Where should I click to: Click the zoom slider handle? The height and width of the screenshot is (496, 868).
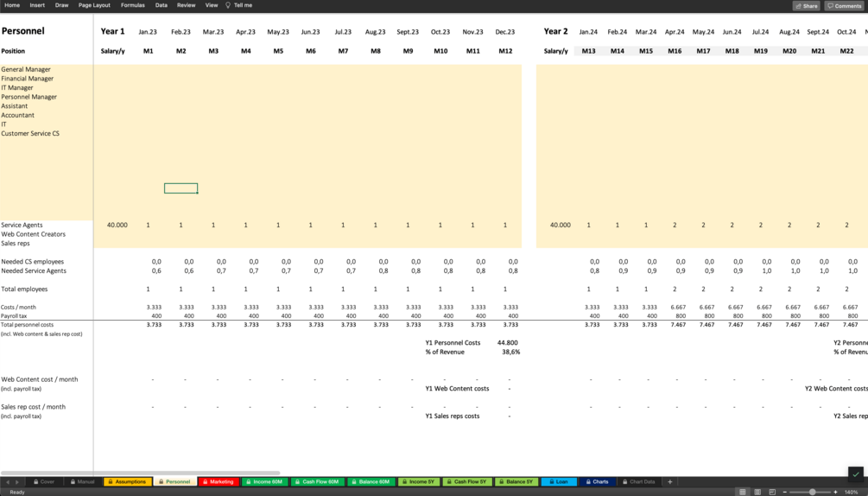812,492
